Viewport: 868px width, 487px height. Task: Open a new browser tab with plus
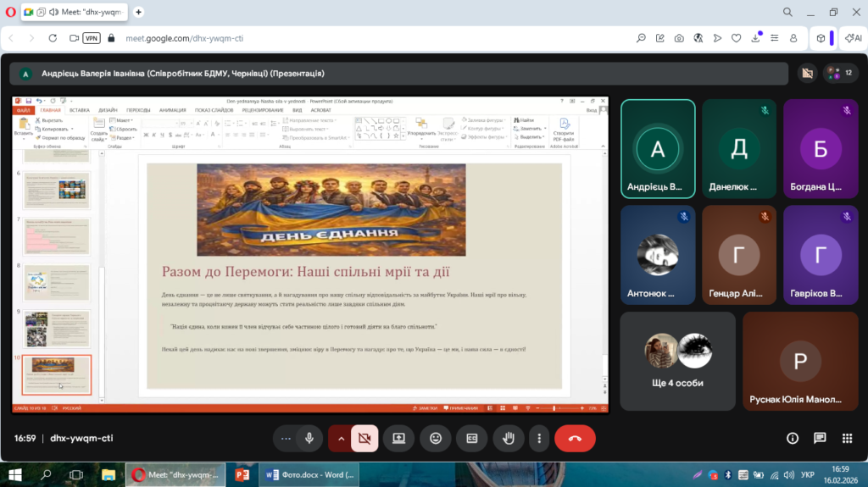139,12
